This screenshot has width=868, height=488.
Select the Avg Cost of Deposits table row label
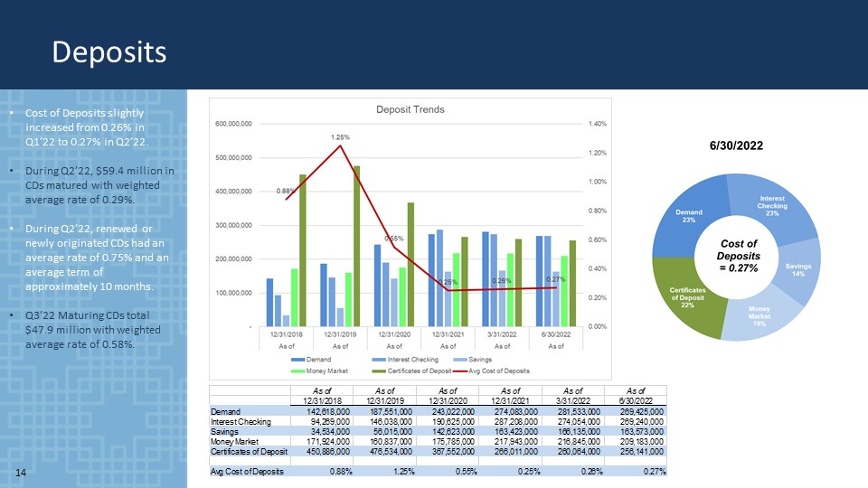(247, 471)
